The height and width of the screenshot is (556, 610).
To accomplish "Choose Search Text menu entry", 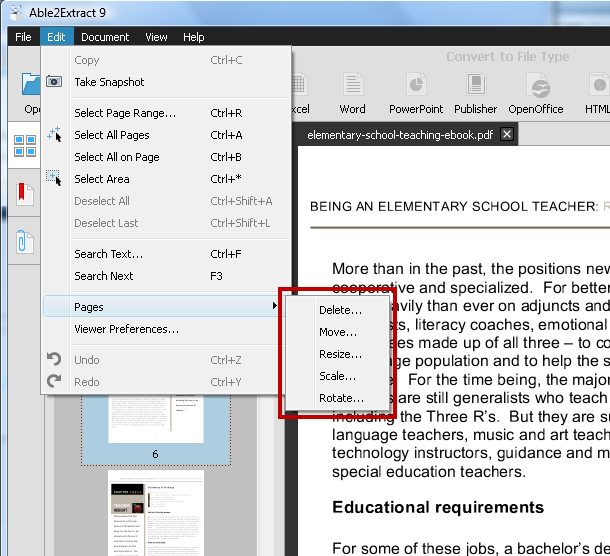I will (x=166, y=254).
